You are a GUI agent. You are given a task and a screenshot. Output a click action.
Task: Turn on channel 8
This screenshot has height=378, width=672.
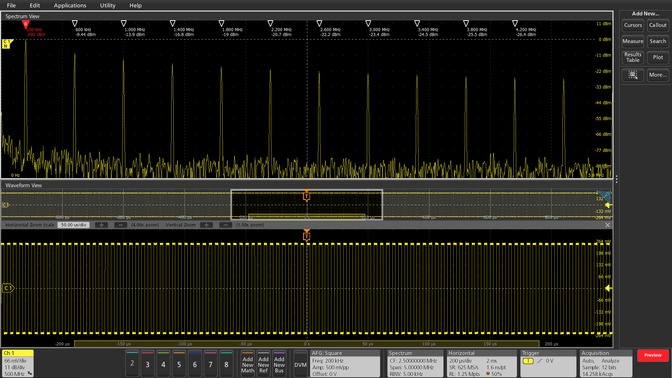pos(226,364)
